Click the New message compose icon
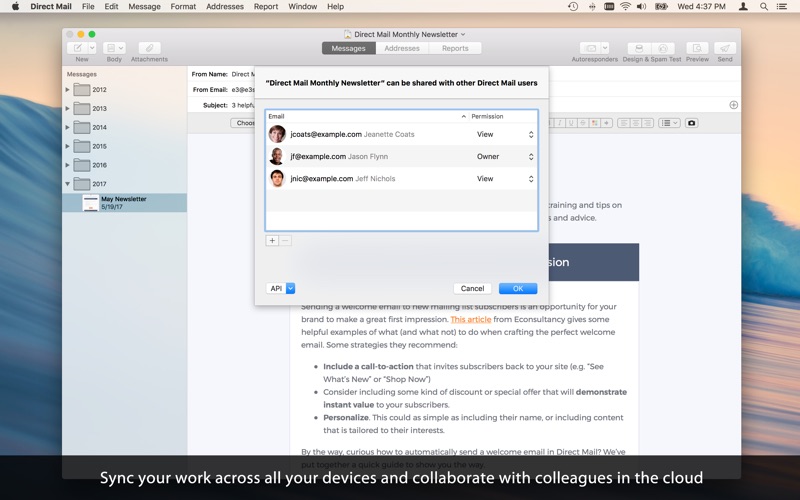800x500 pixels. coord(78,48)
